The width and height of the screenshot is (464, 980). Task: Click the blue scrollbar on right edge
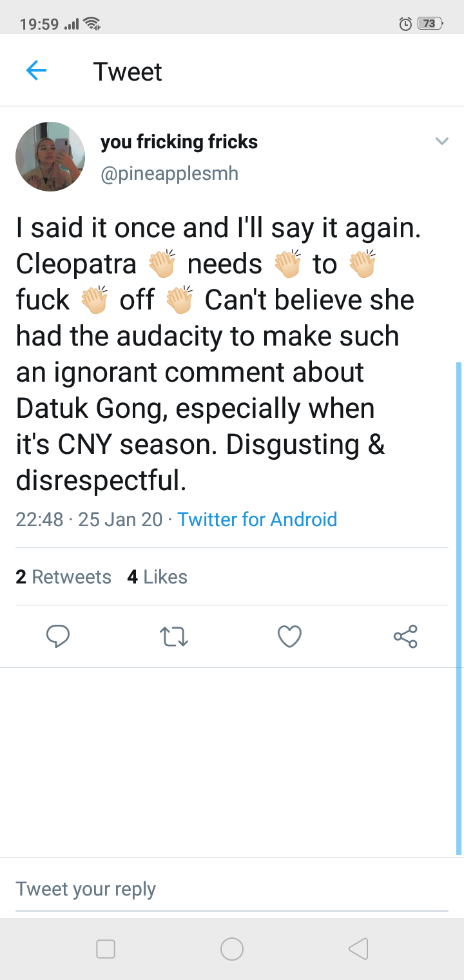pos(459,606)
